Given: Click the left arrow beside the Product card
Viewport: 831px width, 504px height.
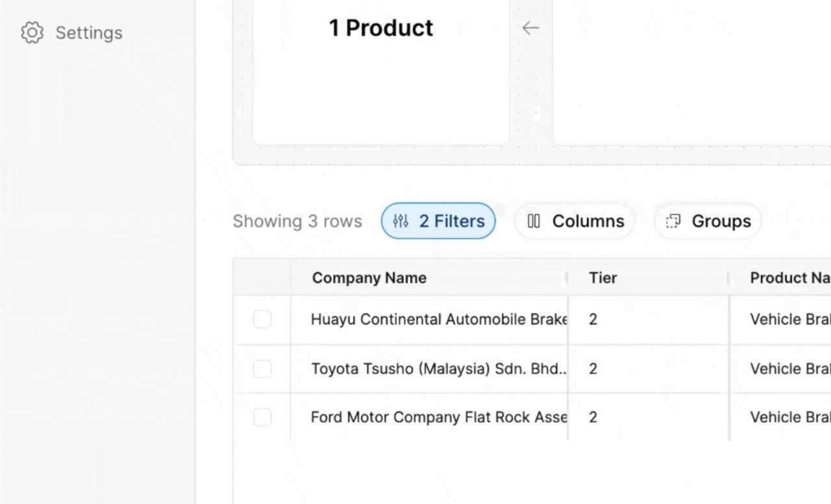Looking at the screenshot, I should coord(530,28).
